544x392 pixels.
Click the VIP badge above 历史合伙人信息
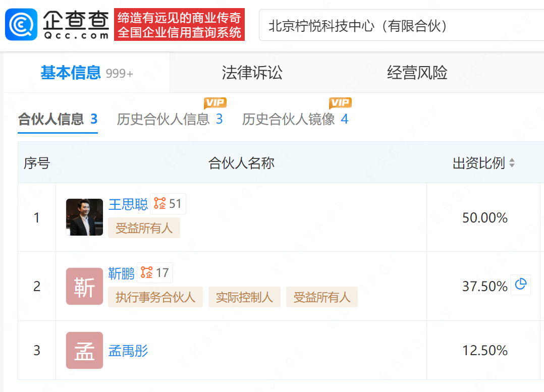215,103
